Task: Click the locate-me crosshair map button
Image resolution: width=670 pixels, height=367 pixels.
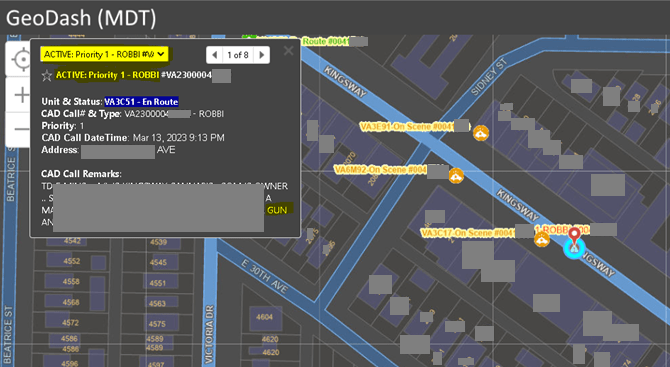Action: point(21,59)
